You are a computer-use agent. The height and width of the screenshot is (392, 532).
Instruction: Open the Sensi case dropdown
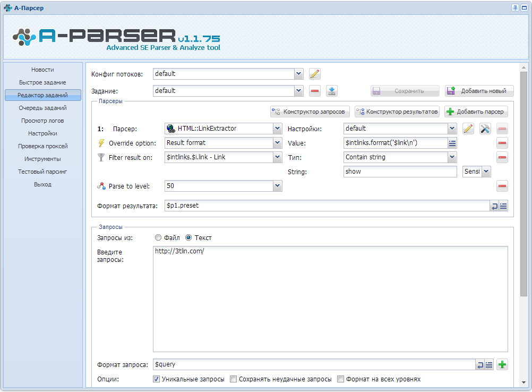click(486, 172)
